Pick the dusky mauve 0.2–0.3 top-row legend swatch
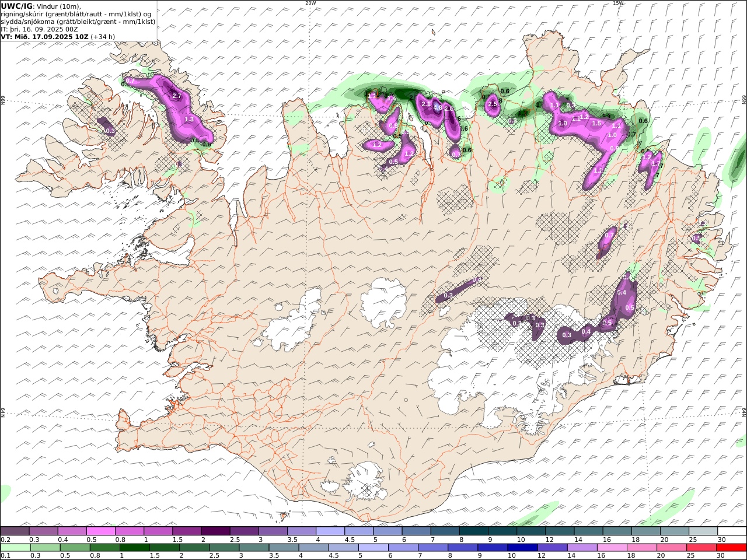 point(15,531)
